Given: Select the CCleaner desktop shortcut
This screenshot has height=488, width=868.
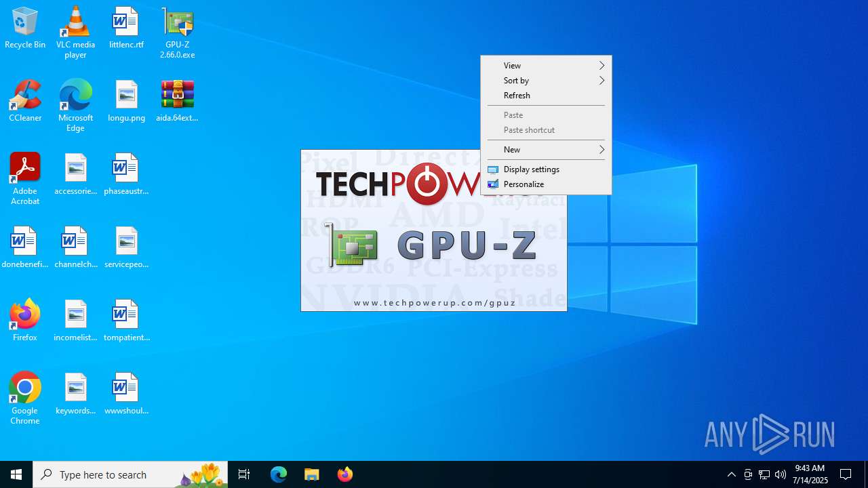Looking at the screenshot, I should click(x=25, y=102).
